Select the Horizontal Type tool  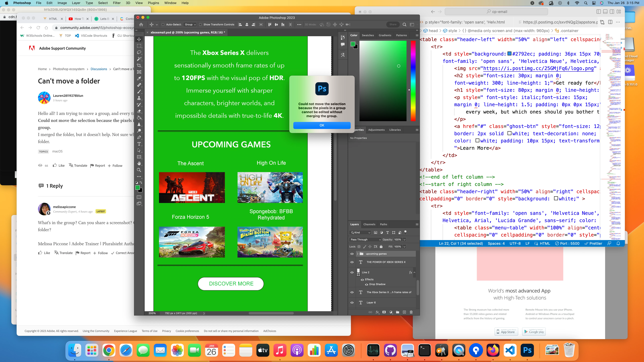pos(139,144)
